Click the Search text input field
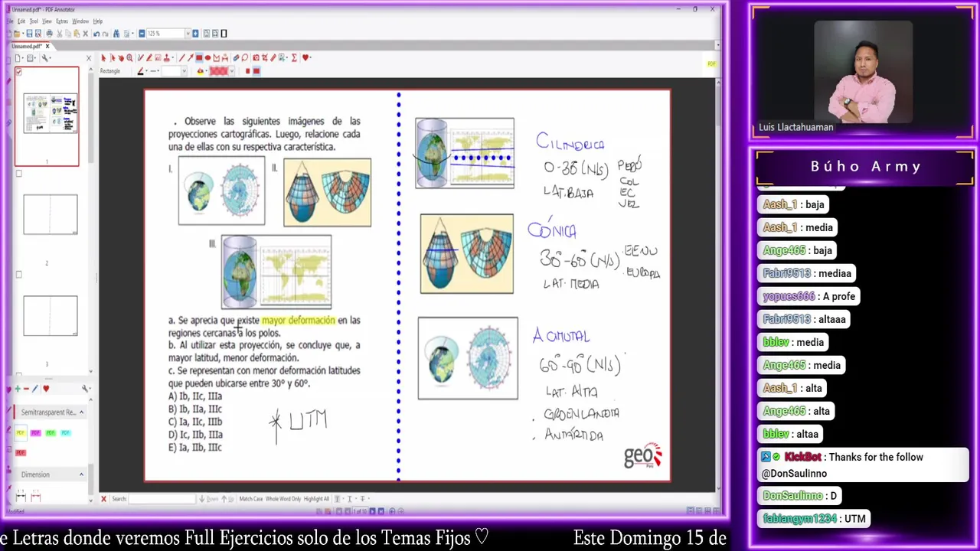This screenshot has height=551, width=980. pos(162,499)
